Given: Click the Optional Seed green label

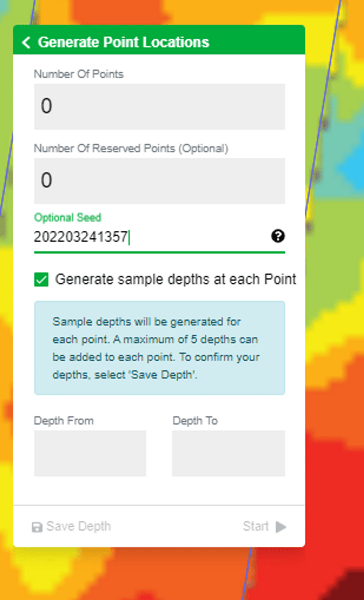Looking at the screenshot, I should (67, 218).
